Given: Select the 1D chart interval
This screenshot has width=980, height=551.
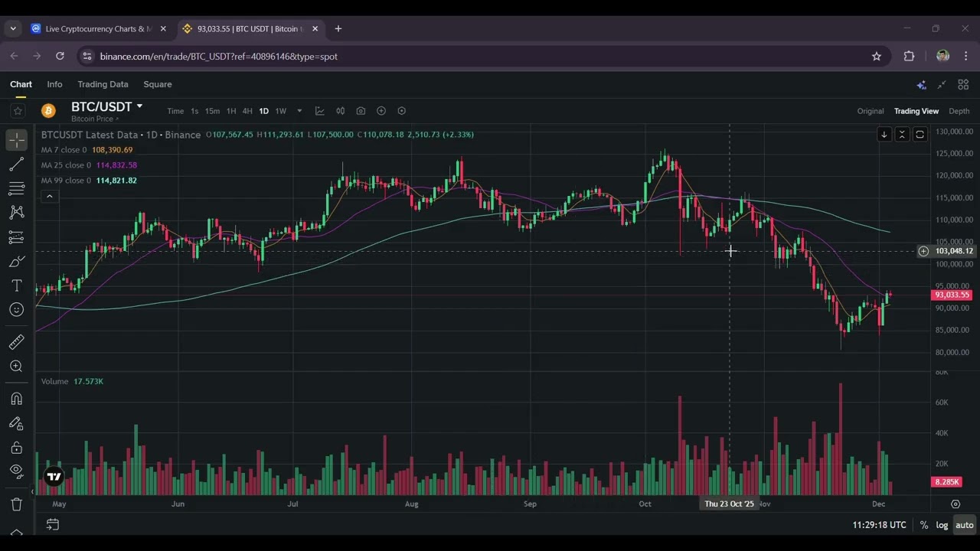Looking at the screenshot, I should (263, 111).
